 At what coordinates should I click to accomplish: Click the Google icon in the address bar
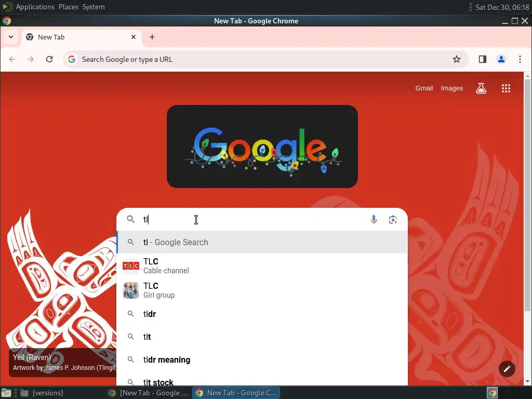point(72,59)
